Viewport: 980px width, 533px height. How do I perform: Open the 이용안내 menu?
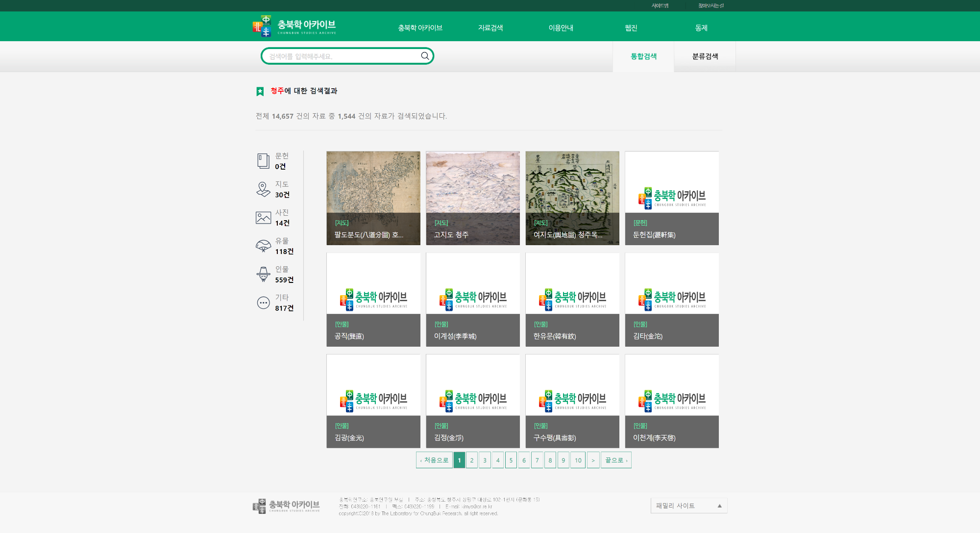pos(561,28)
